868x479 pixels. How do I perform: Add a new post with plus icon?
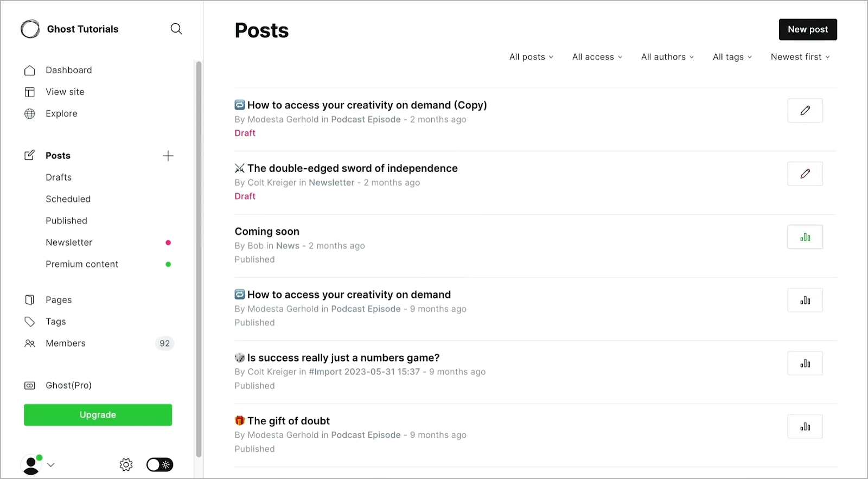(168, 156)
